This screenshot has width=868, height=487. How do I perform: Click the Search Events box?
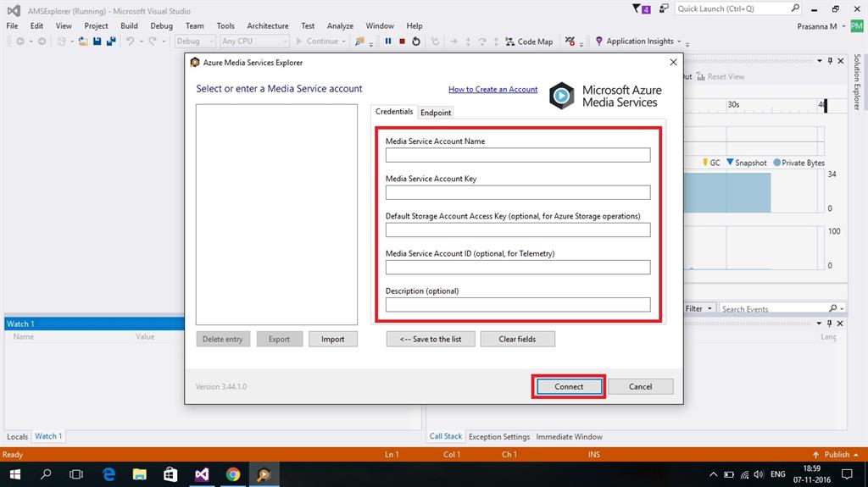click(775, 309)
